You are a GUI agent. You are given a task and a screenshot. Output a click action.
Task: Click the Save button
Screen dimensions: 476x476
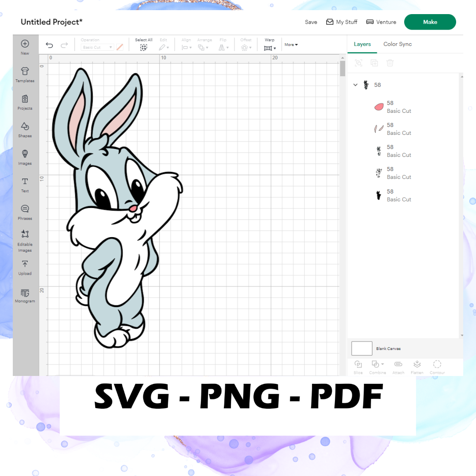[311, 22]
